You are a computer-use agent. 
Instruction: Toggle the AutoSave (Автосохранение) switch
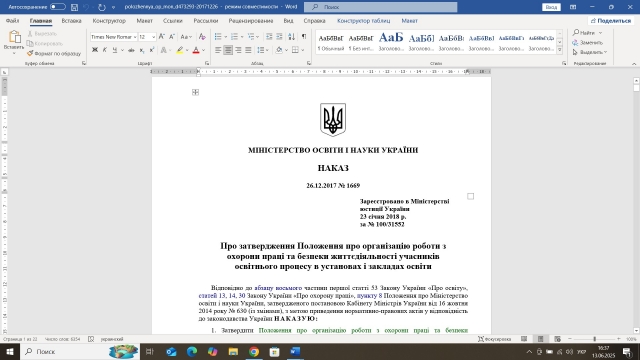pos(58,7)
